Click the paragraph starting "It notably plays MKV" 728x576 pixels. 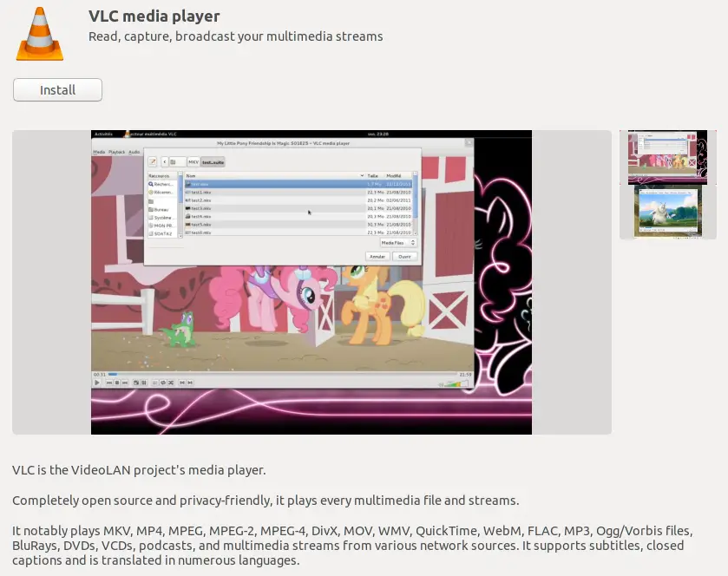coord(353,546)
